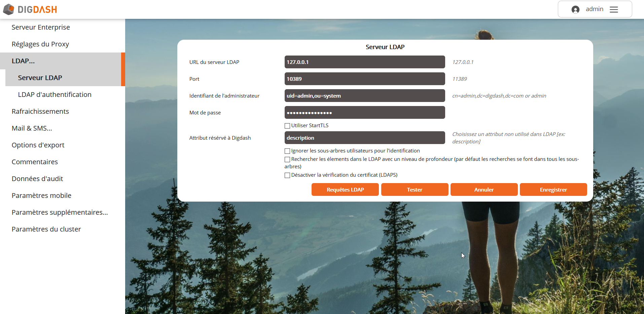The width and height of the screenshot is (644, 314).
Task: Enable the Utiliser StartTLS checkbox
Action: pyautogui.click(x=287, y=126)
